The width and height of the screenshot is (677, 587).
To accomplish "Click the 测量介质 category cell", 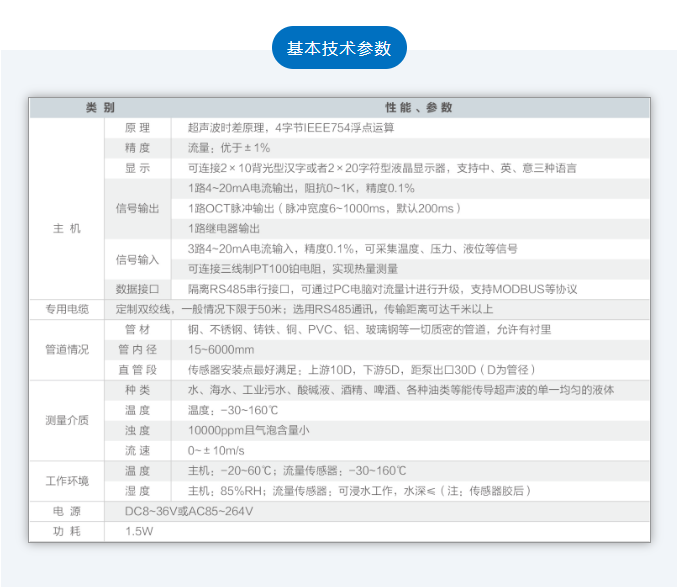I will [x=66, y=420].
